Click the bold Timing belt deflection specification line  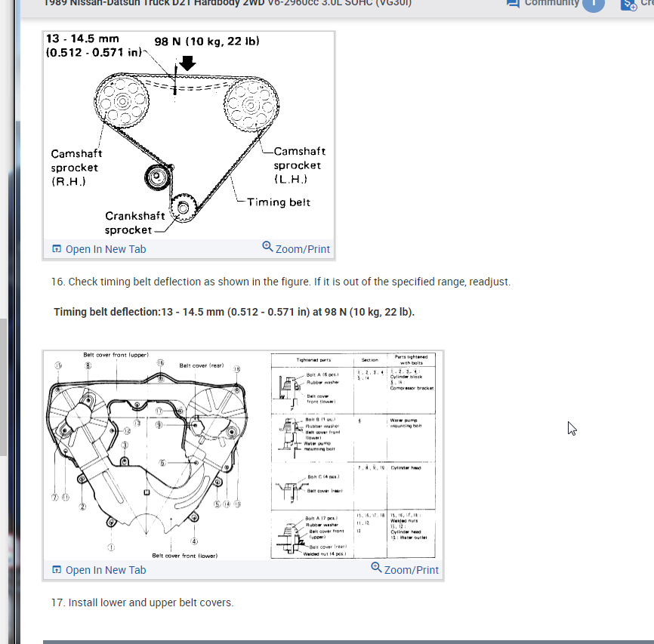coord(234,312)
